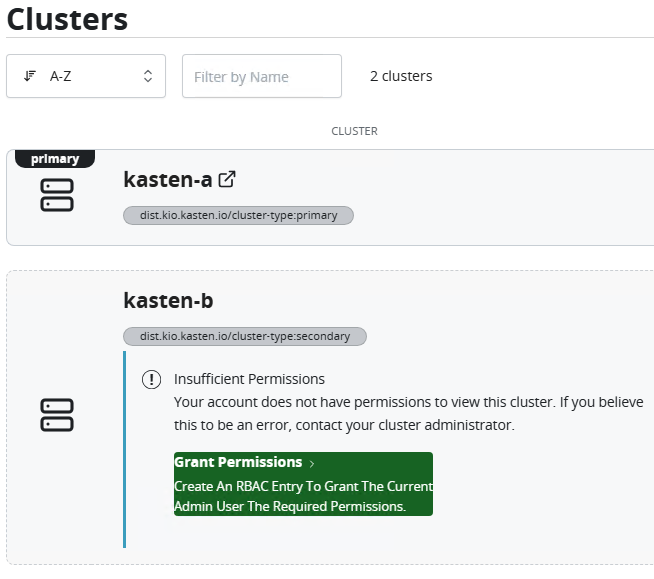Click the sort order icon beside A-Z
654x579 pixels.
pyautogui.click(x=30, y=76)
